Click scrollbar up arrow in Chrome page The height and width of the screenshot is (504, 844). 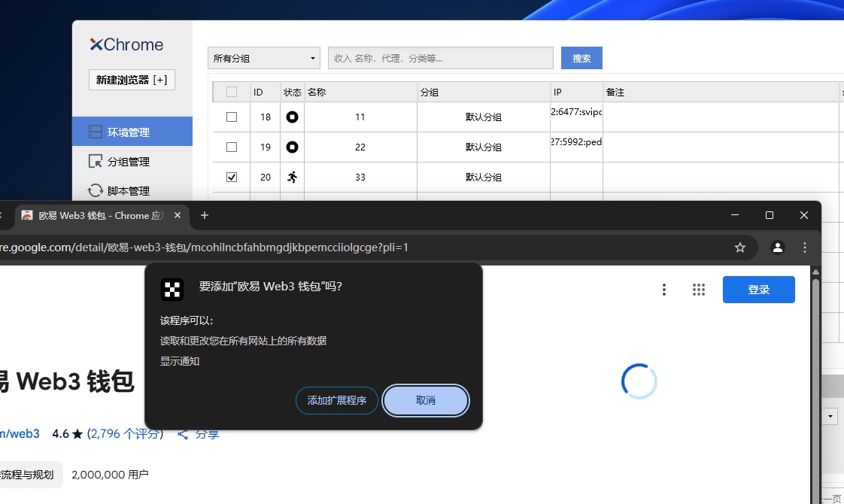click(815, 272)
